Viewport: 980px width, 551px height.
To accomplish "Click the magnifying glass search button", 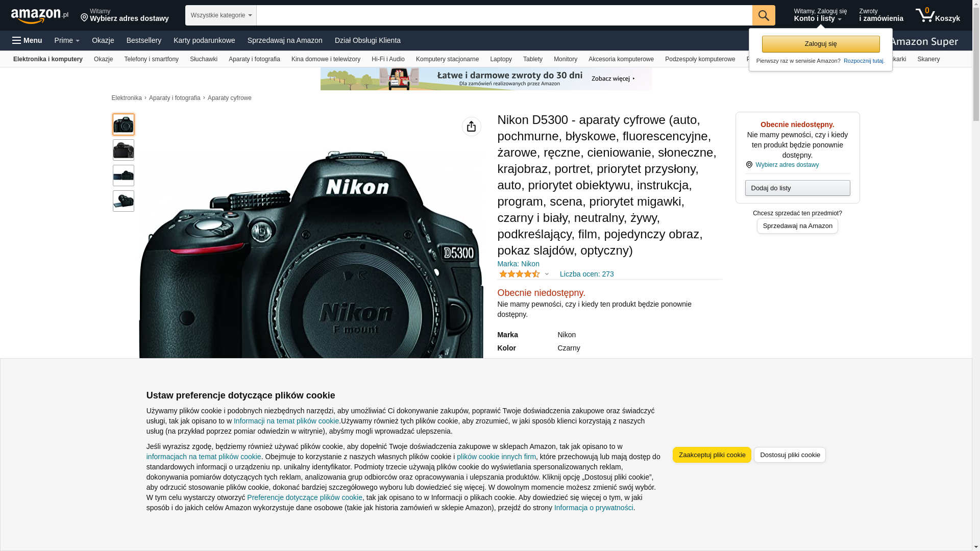I will [x=763, y=15].
